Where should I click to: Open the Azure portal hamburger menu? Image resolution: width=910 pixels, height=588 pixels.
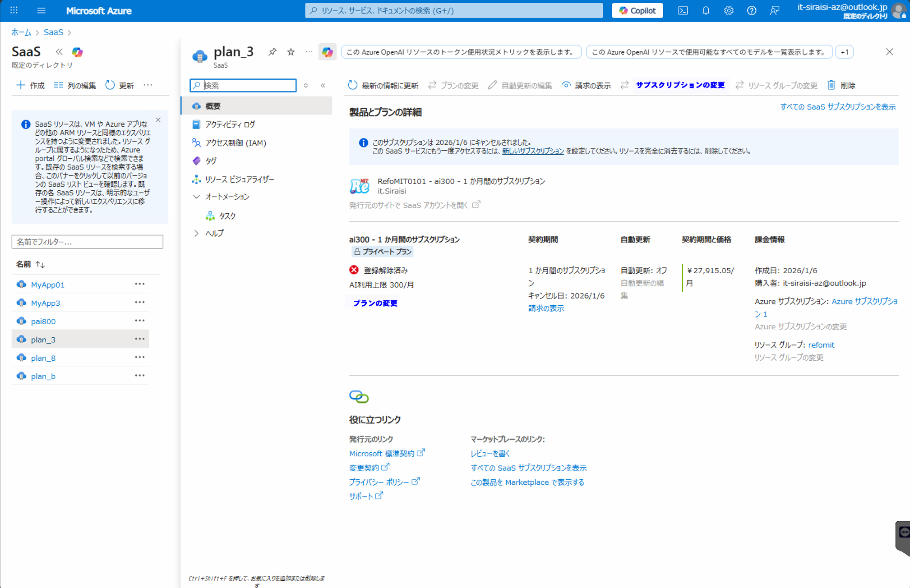pos(41,10)
